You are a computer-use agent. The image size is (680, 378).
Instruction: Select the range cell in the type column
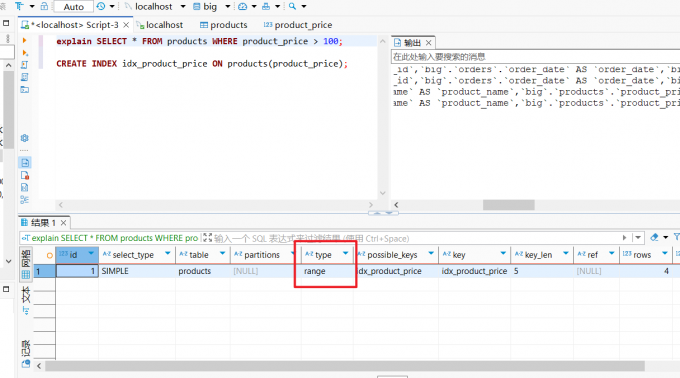tap(327, 271)
